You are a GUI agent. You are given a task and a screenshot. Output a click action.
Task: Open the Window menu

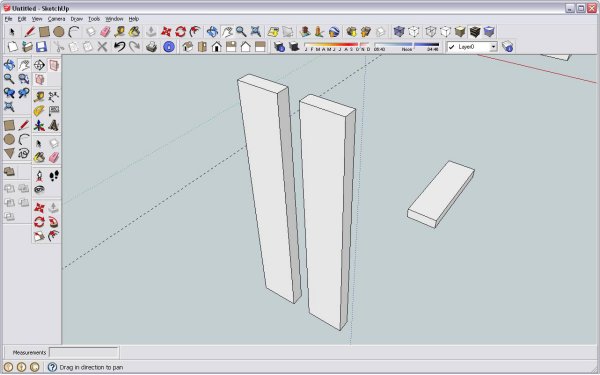click(x=114, y=19)
